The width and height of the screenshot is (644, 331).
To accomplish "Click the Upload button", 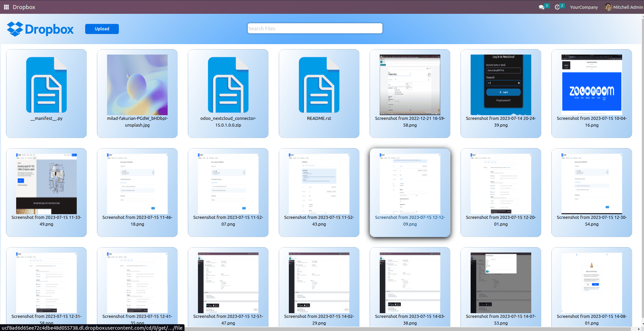I will pyautogui.click(x=102, y=29).
